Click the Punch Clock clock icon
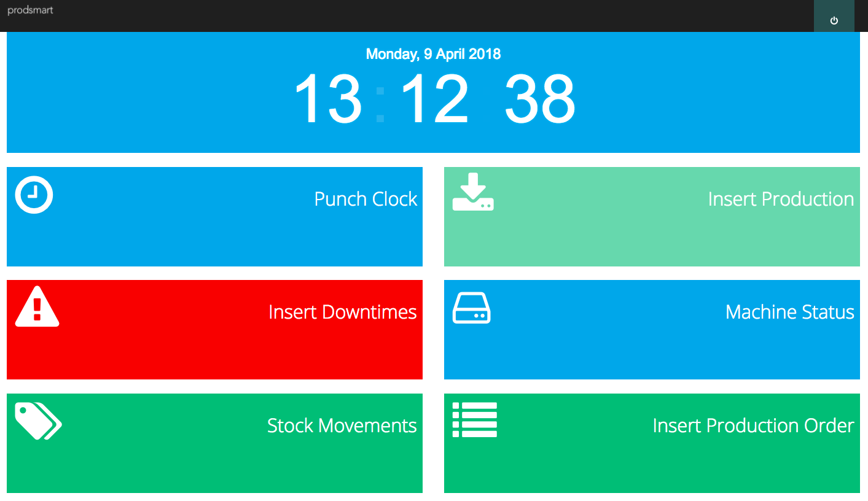This screenshot has height=501, width=868. 34,195
